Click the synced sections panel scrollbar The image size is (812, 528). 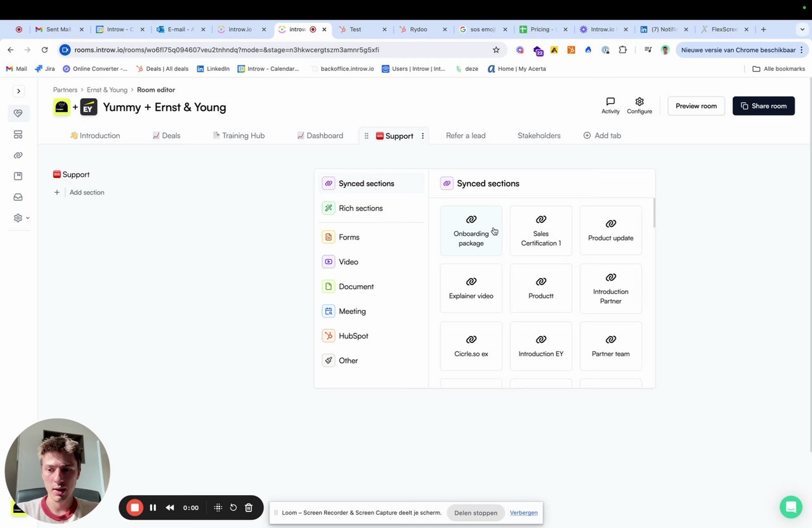point(653,213)
